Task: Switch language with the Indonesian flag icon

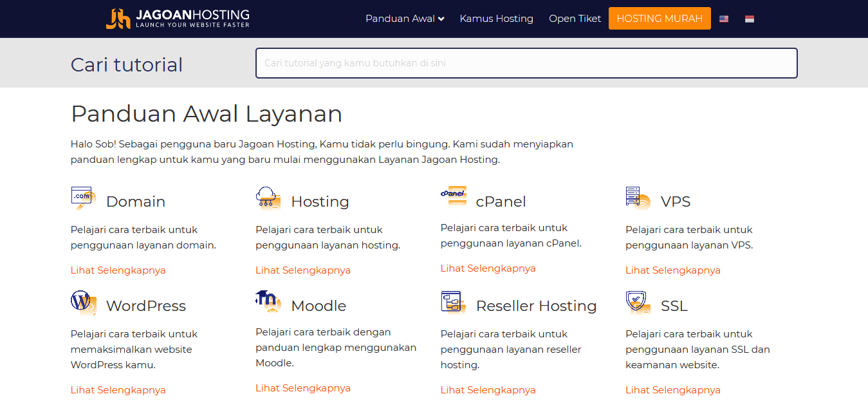Action: (x=750, y=19)
